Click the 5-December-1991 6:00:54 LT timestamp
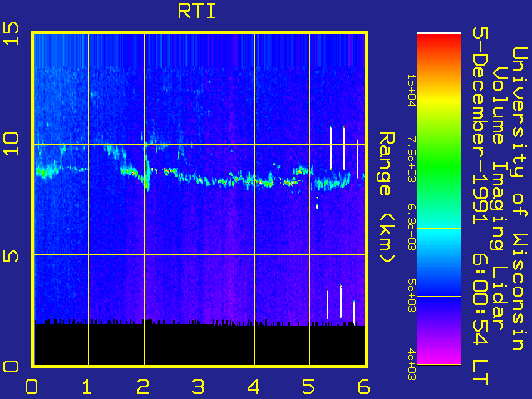This screenshot has height=399, width=532. 480,206
